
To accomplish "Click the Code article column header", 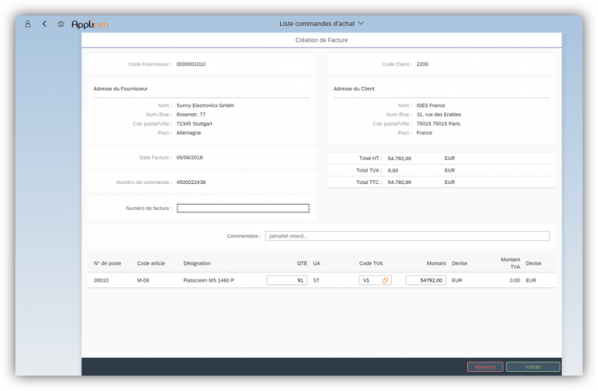I will click(x=151, y=263).
